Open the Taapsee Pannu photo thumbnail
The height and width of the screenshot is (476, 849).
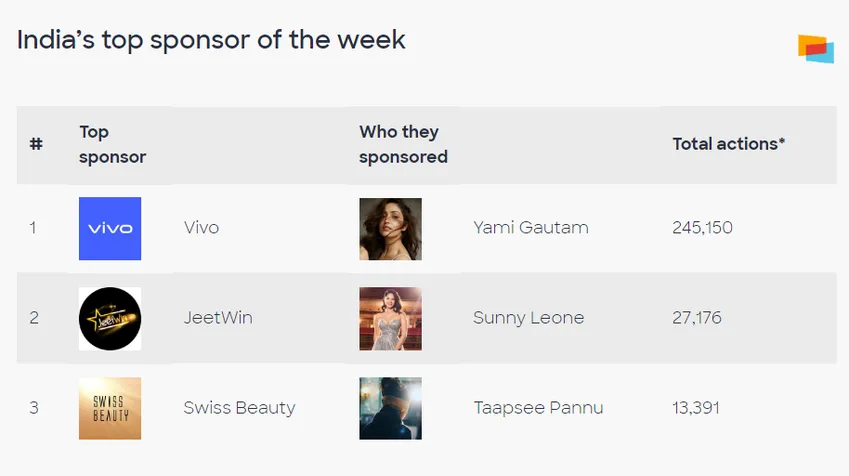(x=390, y=408)
